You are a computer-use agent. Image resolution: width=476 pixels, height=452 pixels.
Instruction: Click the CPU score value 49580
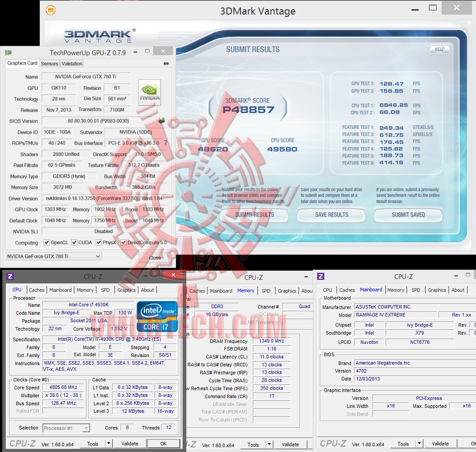coord(282,149)
